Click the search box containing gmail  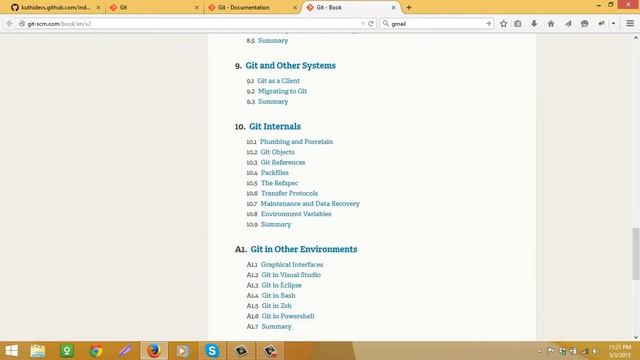coord(436,24)
